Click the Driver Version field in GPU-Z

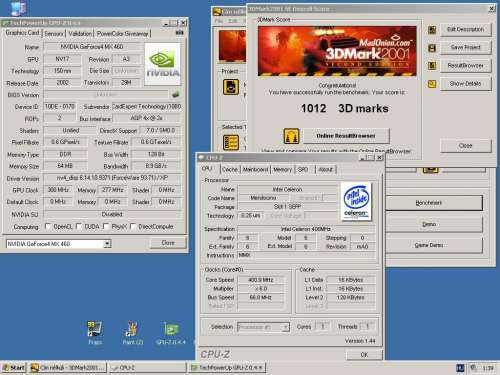click(113, 178)
